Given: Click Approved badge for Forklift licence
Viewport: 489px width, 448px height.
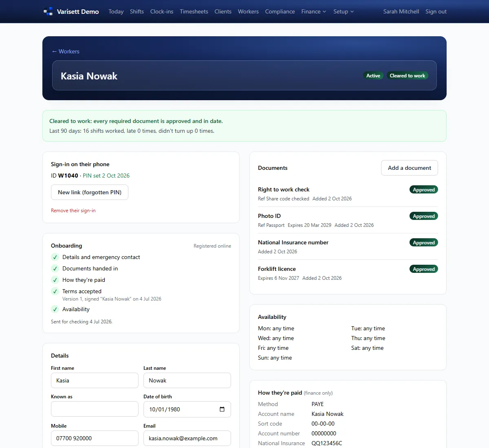Looking at the screenshot, I should [x=424, y=269].
